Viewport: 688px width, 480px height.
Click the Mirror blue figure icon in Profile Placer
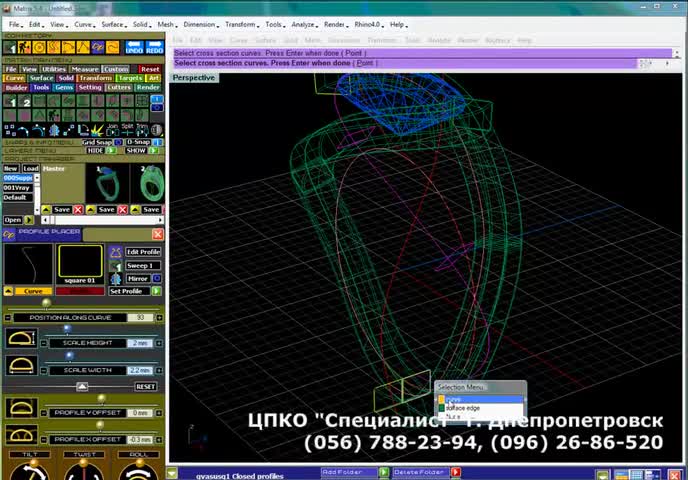click(115, 279)
